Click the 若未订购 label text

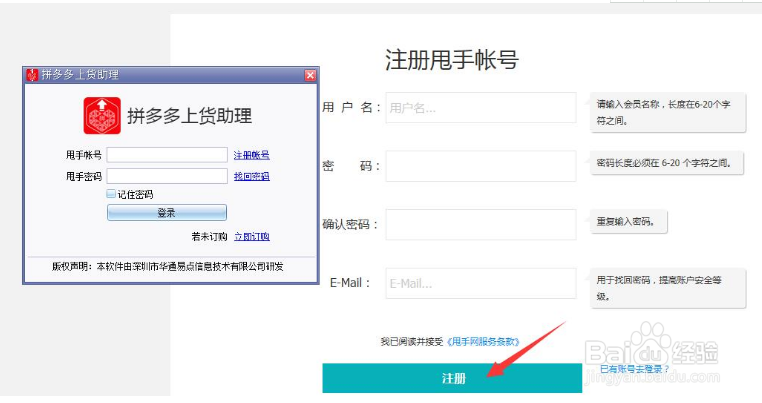coord(209,236)
